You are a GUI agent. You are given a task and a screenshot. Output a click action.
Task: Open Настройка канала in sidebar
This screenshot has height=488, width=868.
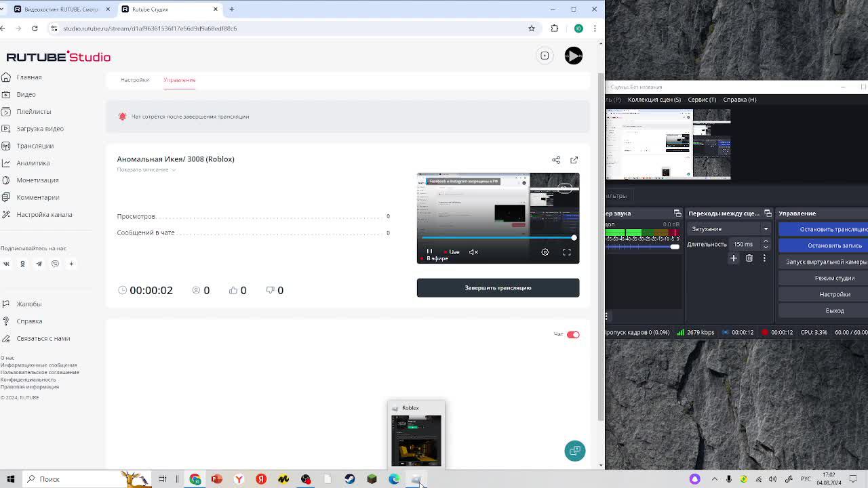pyautogui.click(x=44, y=215)
